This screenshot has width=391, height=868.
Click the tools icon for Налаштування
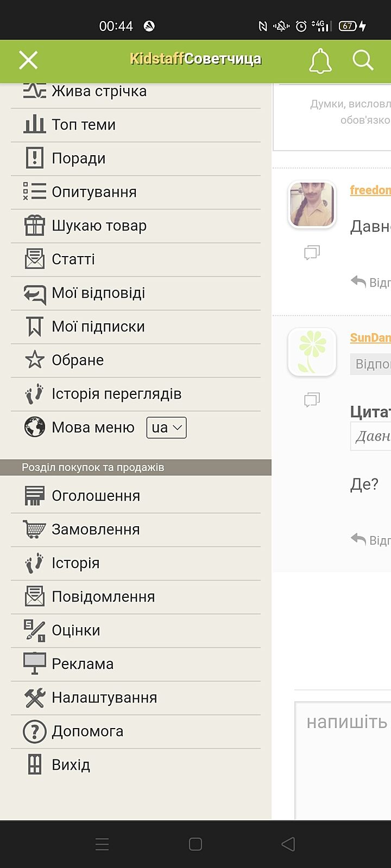tap(34, 698)
